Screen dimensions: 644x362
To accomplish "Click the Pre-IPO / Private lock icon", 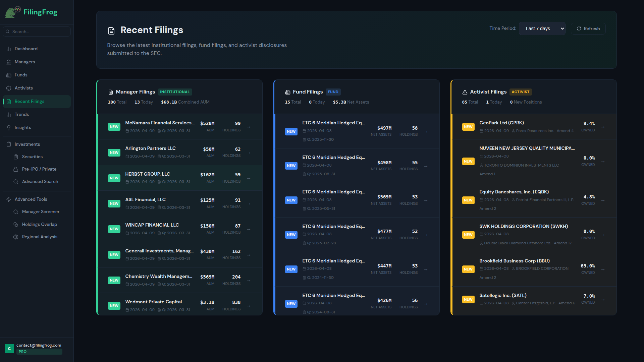I will (16, 169).
